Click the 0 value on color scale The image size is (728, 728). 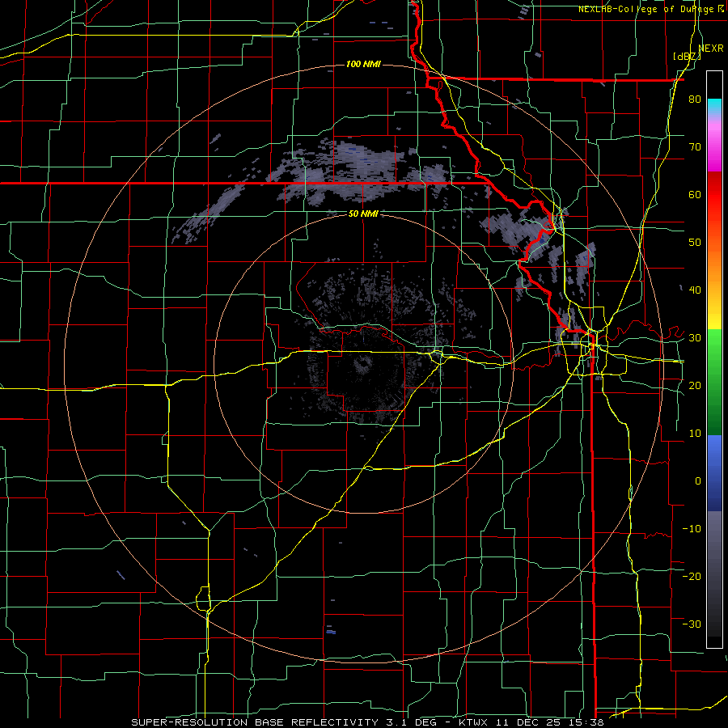coord(698,481)
